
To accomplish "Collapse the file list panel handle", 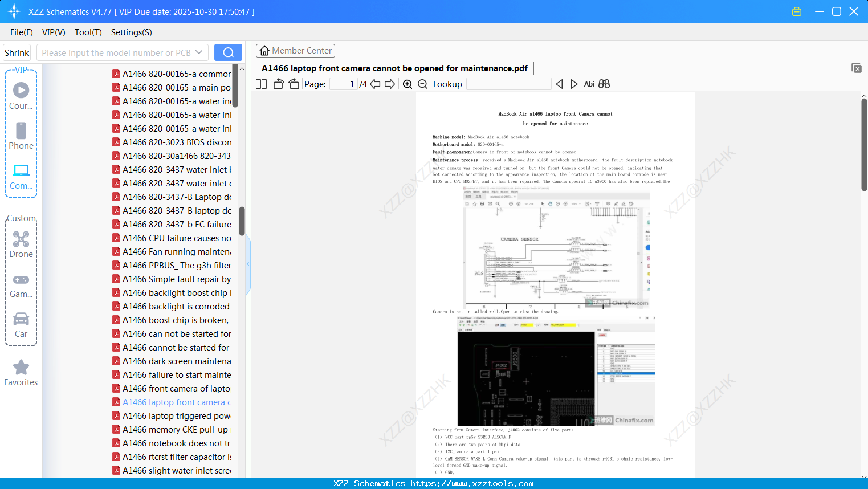I will pyautogui.click(x=248, y=264).
